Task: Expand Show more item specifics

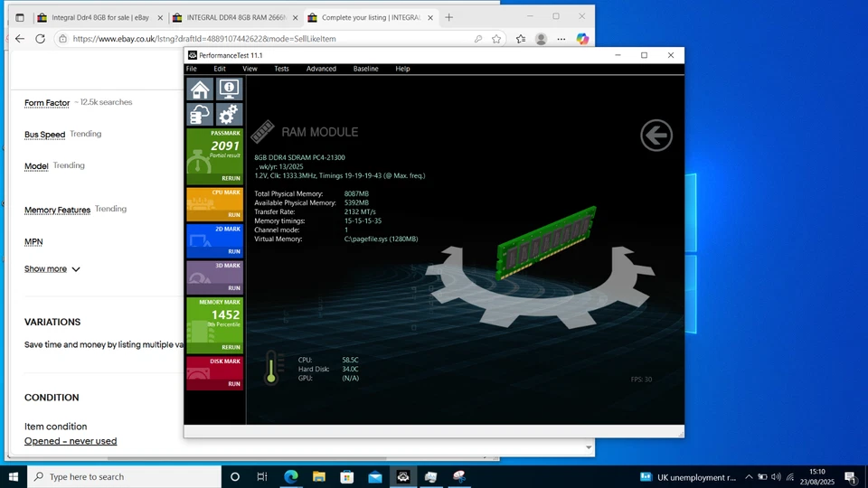Action: pos(52,269)
